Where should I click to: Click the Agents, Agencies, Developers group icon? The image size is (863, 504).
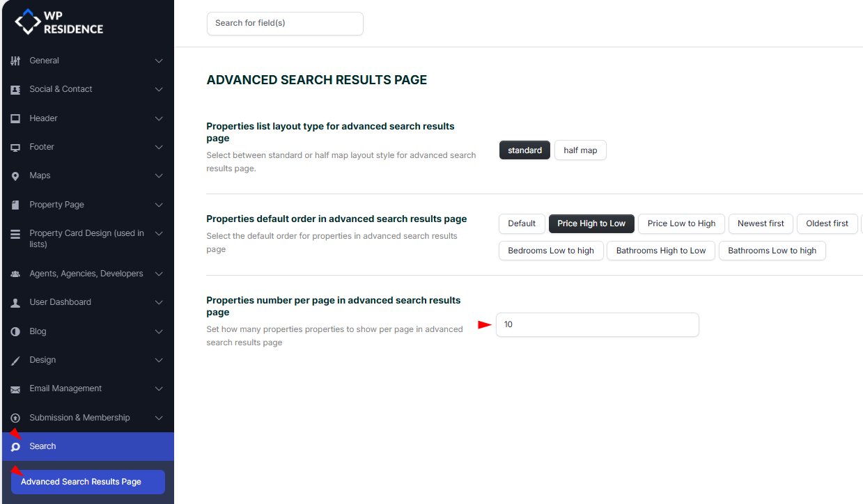pos(15,274)
